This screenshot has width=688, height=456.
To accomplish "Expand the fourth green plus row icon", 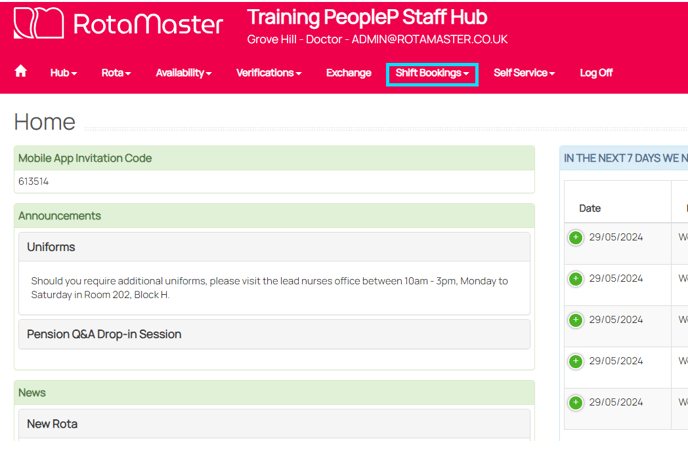I will coord(576,361).
